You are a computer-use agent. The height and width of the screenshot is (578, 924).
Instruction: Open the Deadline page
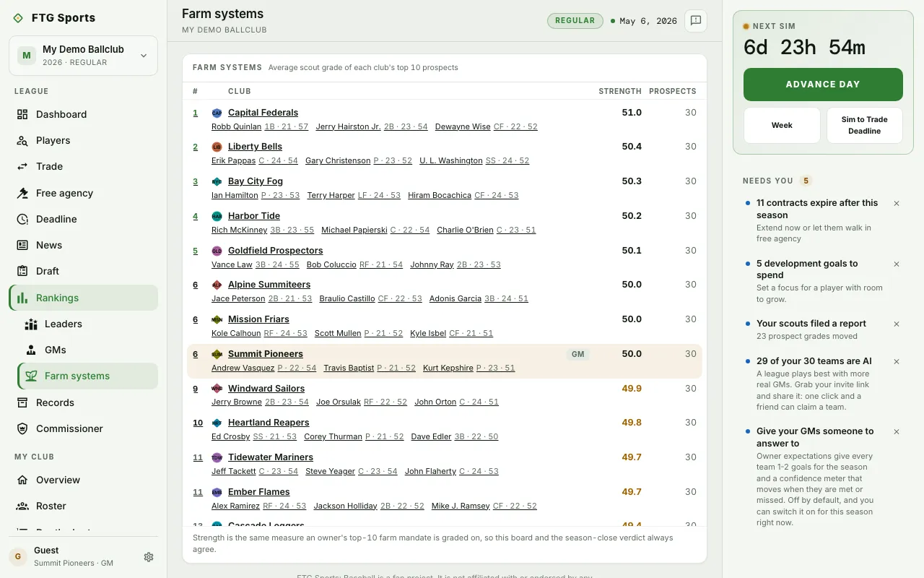tap(83, 219)
